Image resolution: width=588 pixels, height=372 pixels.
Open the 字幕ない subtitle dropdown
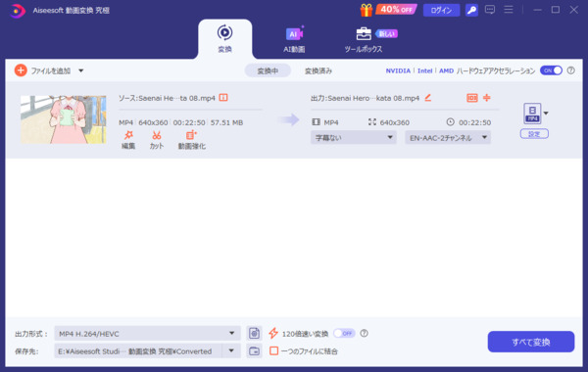point(353,137)
